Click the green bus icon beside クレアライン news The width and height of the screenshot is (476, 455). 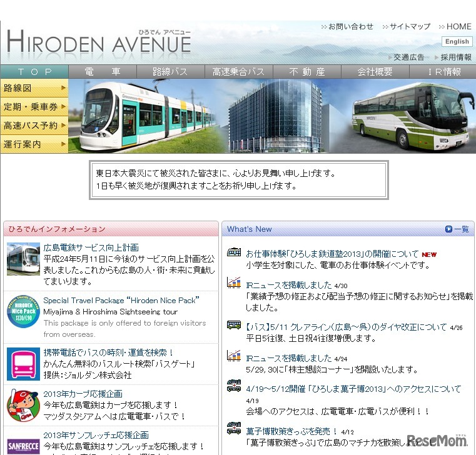tap(234, 325)
